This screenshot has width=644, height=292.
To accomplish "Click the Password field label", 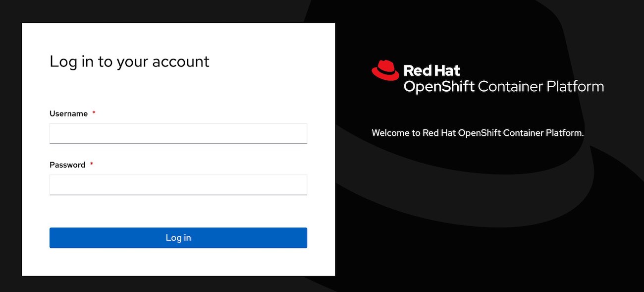I will [67, 164].
